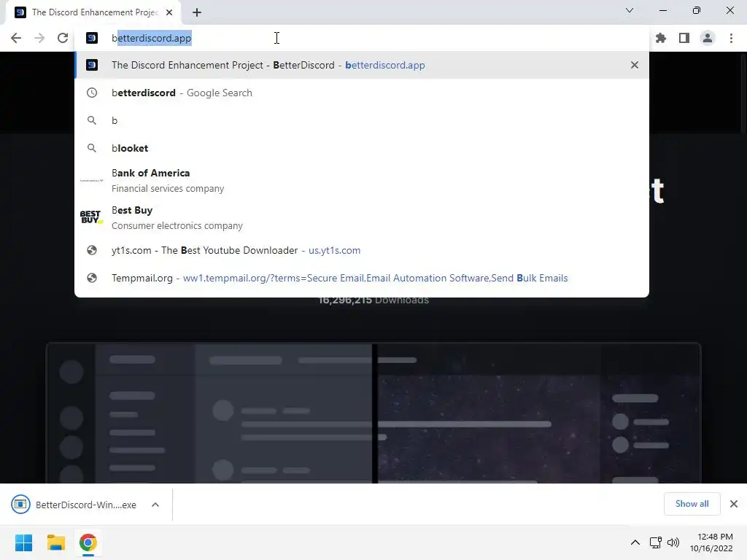Click the magnifier icon beside blooket
This screenshot has width=747, height=560.
point(92,148)
